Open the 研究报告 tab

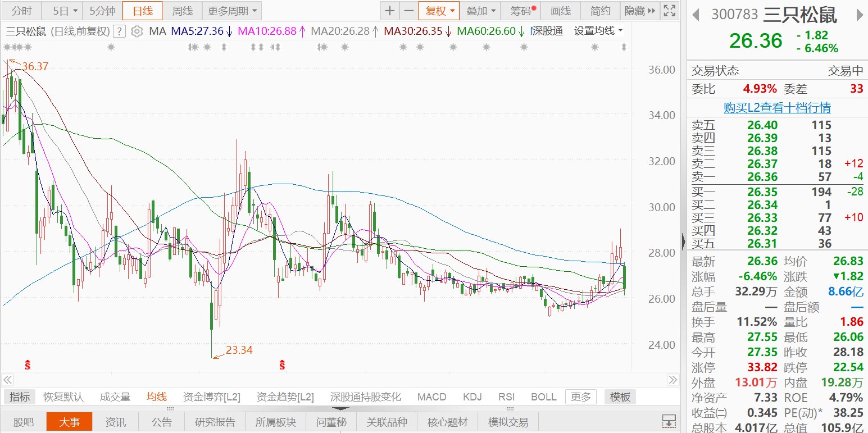point(215,422)
